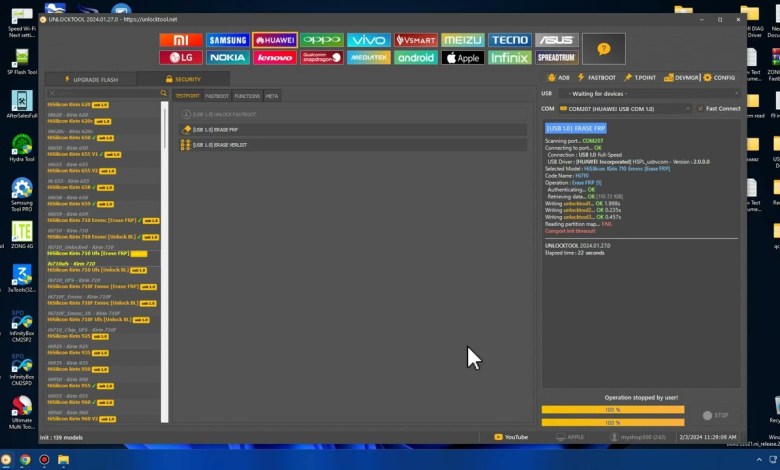
Task: Open the YouTube link in status bar
Action: click(511, 437)
